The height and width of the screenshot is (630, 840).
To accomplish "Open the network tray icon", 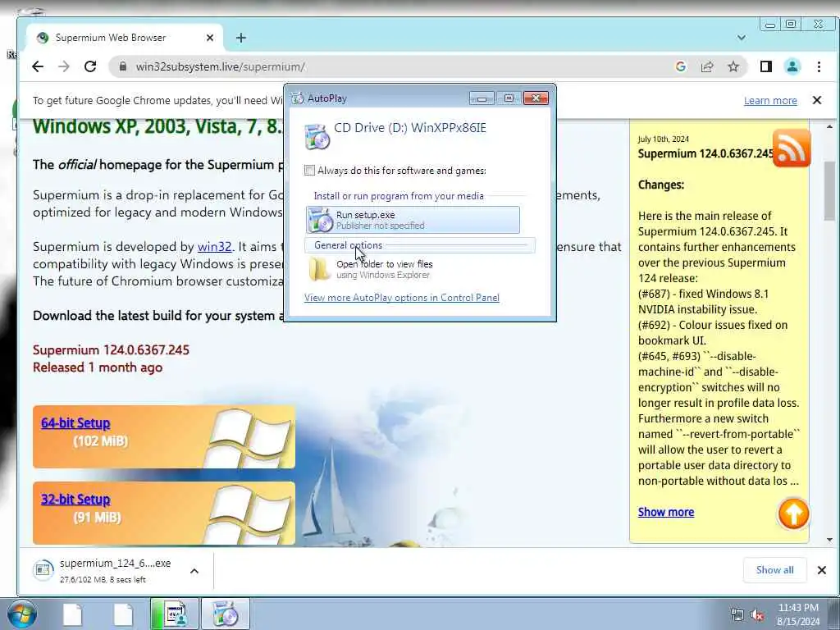I will pos(737,615).
